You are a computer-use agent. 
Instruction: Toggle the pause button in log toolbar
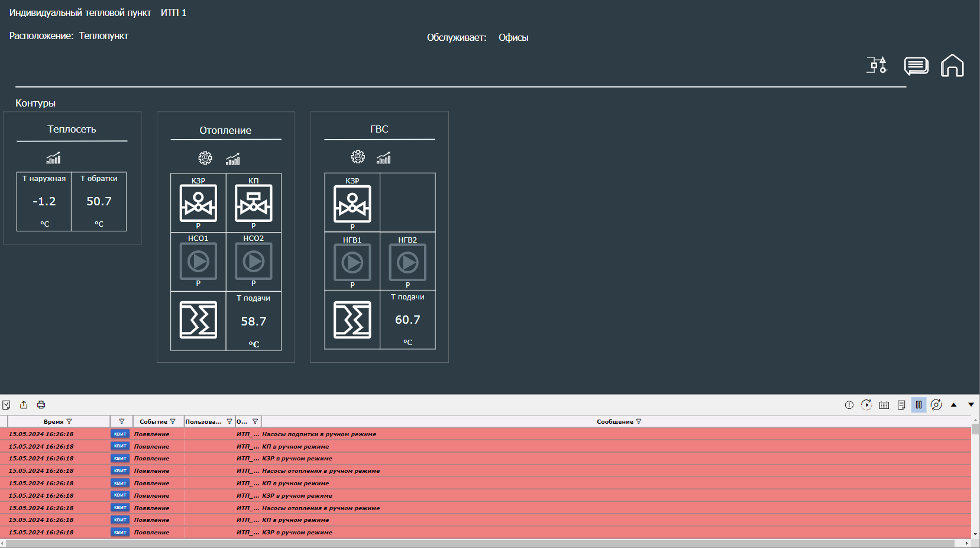point(918,405)
